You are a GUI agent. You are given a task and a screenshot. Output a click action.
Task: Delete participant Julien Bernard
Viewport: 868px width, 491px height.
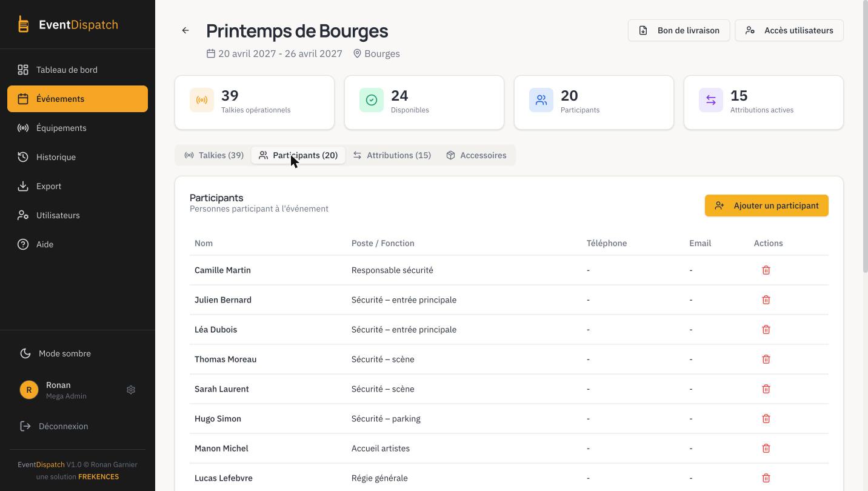coord(766,300)
